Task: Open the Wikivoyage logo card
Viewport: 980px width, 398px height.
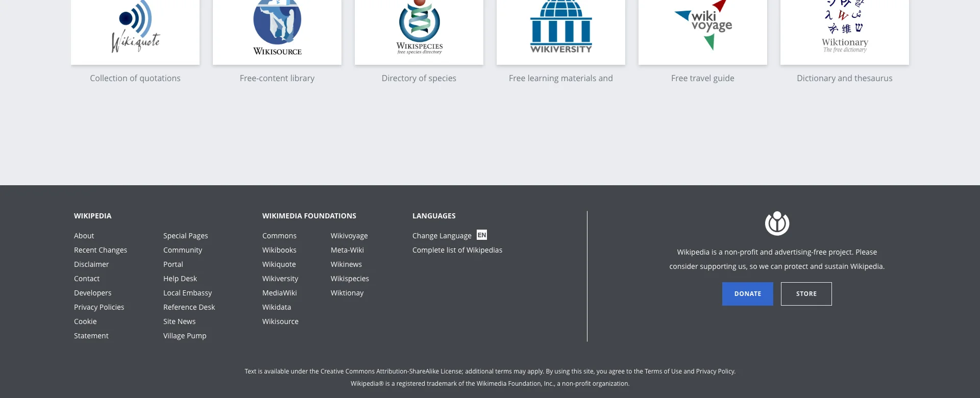Action: click(703, 32)
